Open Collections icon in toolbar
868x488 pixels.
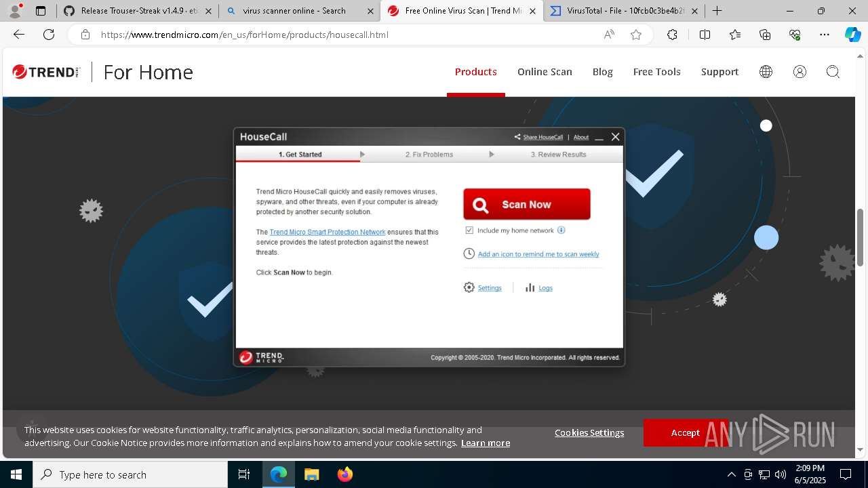tap(765, 35)
